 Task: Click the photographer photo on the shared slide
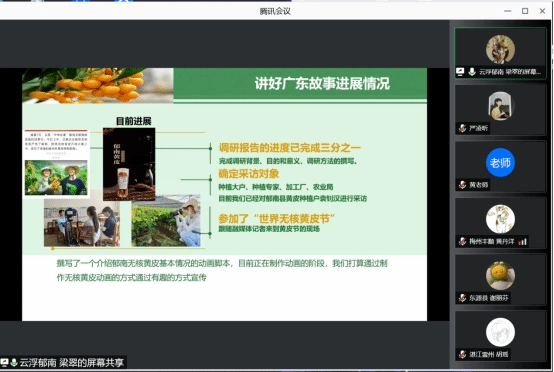(166, 220)
